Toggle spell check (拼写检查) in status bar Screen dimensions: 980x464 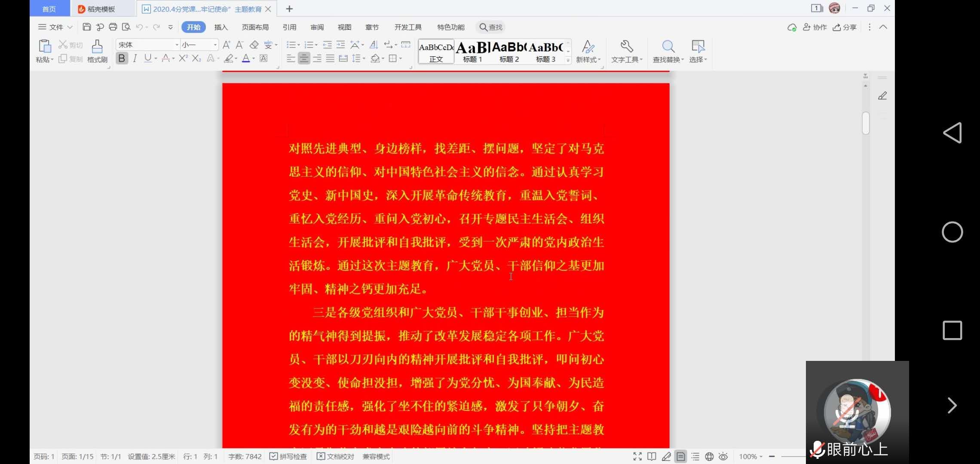point(288,456)
